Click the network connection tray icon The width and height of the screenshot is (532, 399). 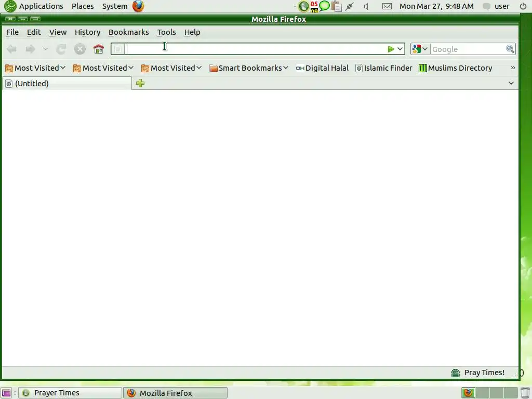pos(350,6)
